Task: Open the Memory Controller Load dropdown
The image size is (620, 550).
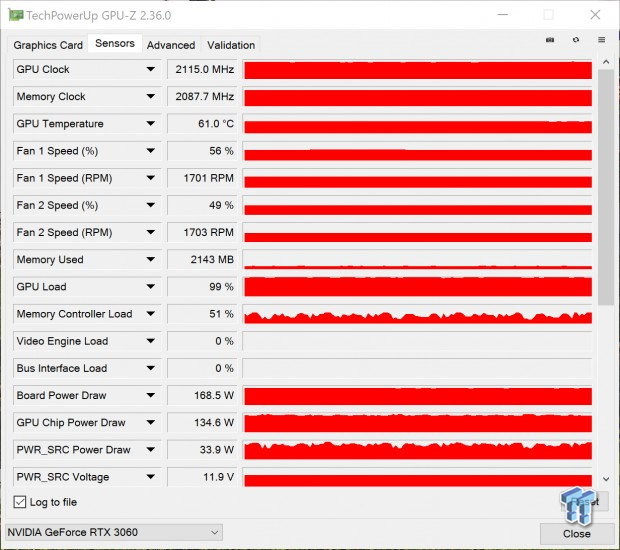Action: [x=150, y=314]
